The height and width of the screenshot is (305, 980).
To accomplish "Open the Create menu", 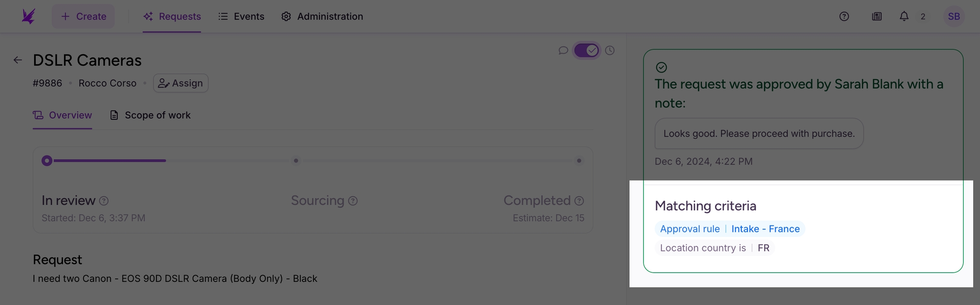I will 83,16.
